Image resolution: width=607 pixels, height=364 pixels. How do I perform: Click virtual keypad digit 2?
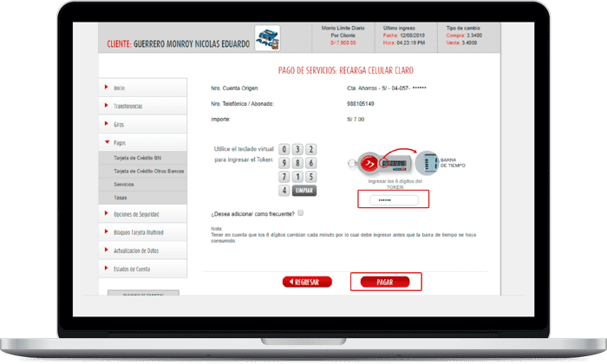(310, 149)
